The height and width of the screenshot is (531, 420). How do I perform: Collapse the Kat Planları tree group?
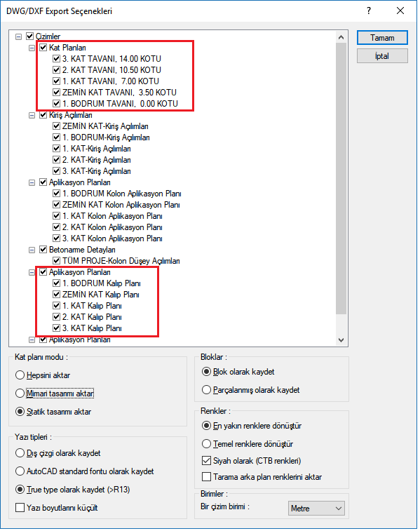[x=32, y=48]
